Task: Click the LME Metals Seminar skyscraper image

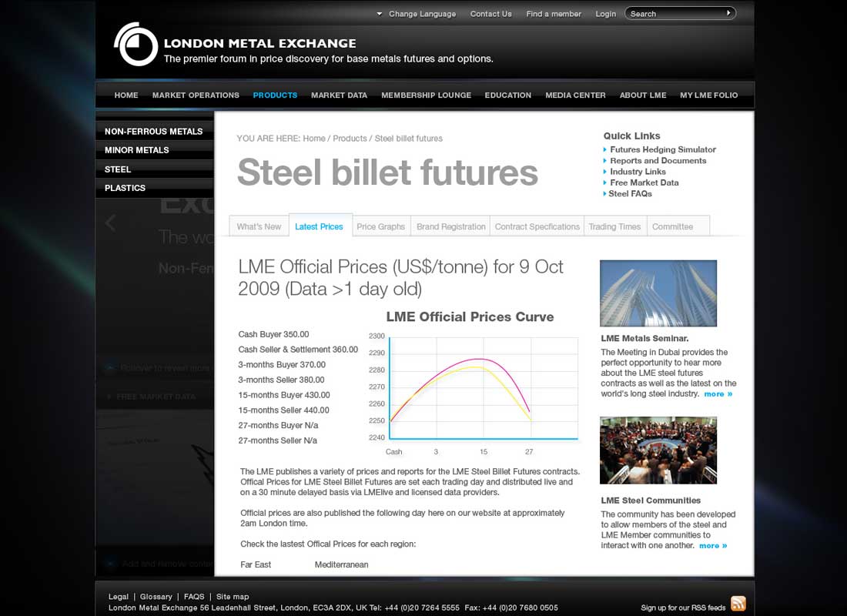Action: click(x=658, y=293)
